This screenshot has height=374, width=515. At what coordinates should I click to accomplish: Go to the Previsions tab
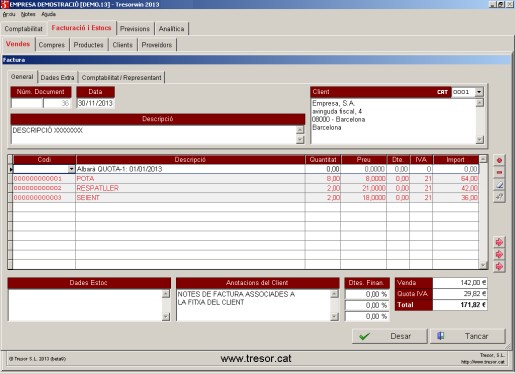pyautogui.click(x=135, y=29)
